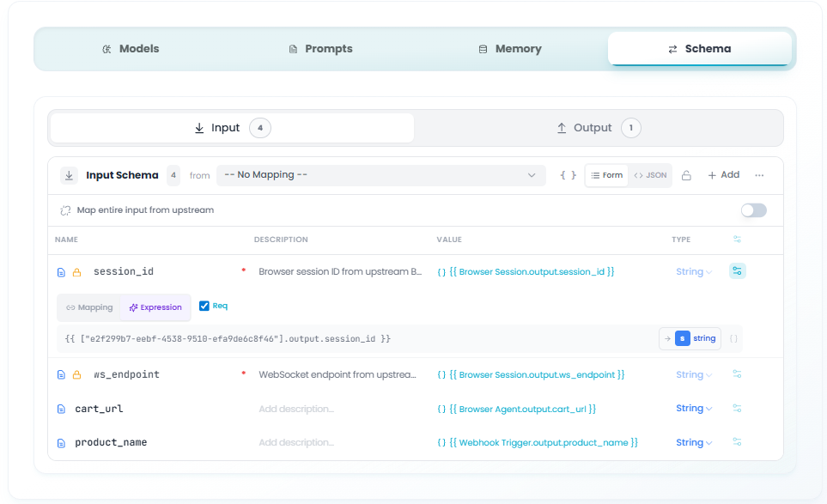Open the session_id String type dropdown
This screenshot has height=504, width=827.
pyautogui.click(x=694, y=271)
